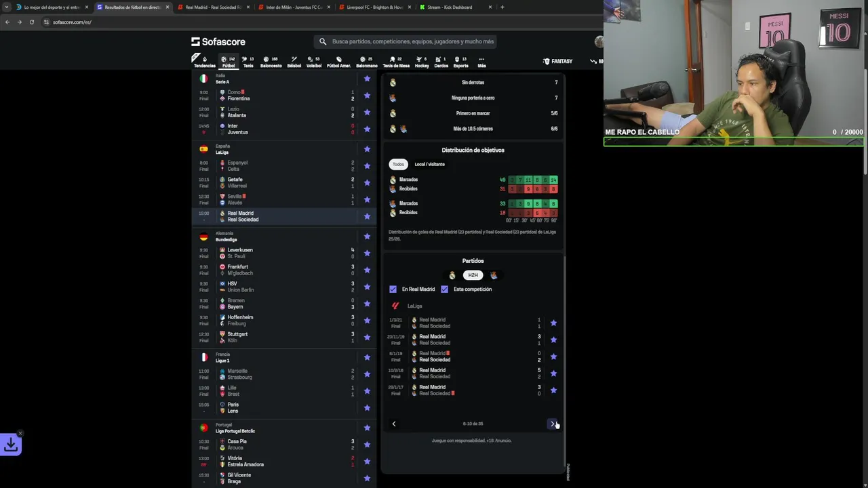The image size is (868, 488).
Task: Switch to Liverpool FC - Brighton browser tab
Action: click(374, 7)
